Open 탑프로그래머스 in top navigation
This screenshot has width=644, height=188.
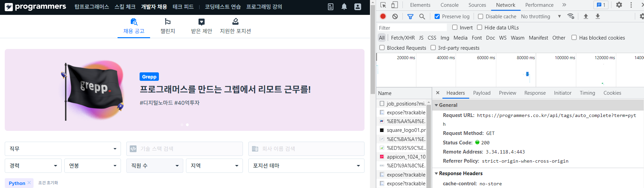coord(92,7)
